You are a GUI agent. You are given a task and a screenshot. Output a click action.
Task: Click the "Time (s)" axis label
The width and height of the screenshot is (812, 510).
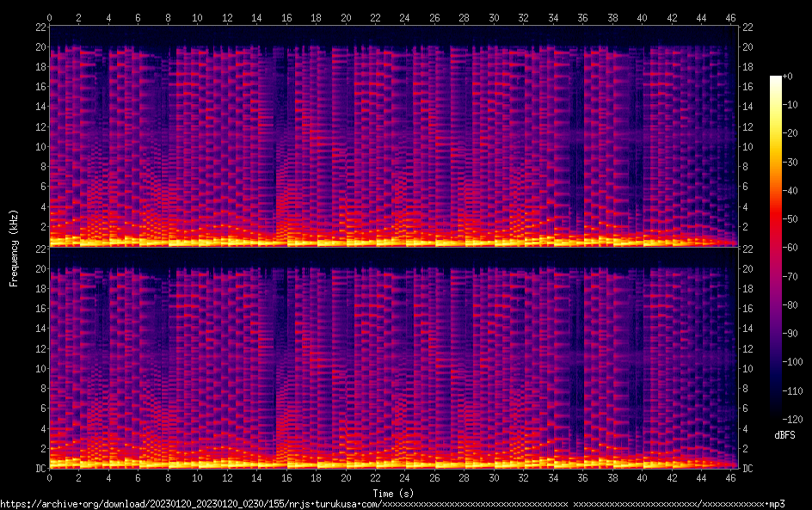point(393,493)
